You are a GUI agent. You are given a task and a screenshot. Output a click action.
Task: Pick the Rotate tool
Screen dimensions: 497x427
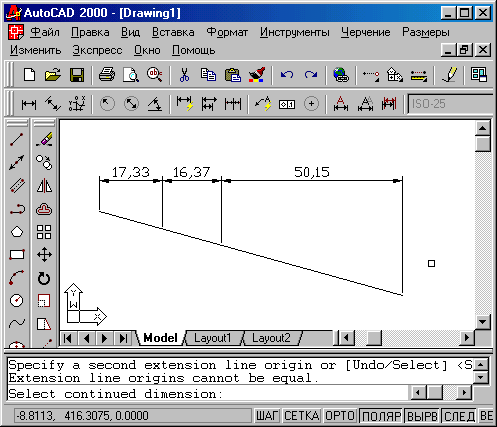tap(44, 278)
